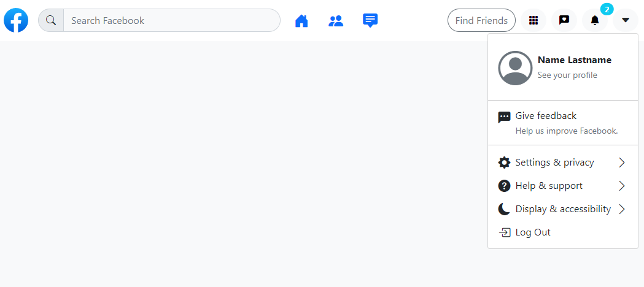Choose Log Out from account menu

click(532, 232)
